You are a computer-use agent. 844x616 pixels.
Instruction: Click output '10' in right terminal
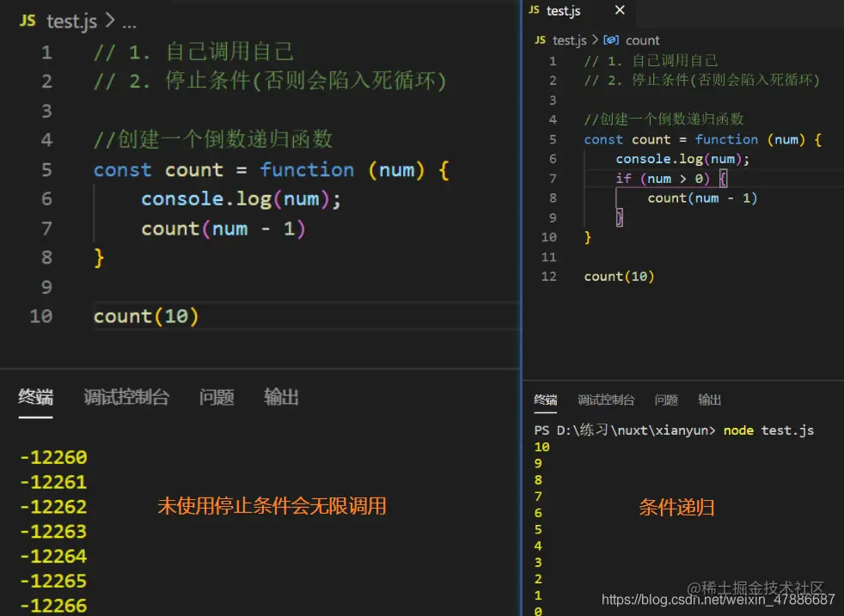(542, 447)
